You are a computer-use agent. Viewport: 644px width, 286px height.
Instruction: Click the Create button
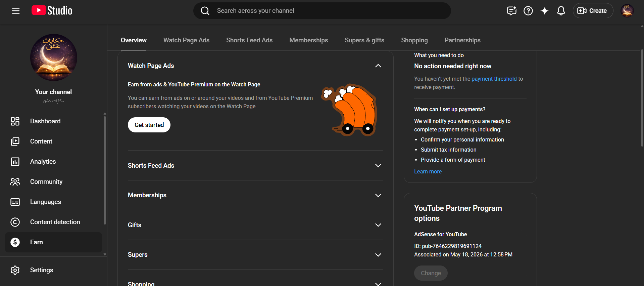pyautogui.click(x=593, y=11)
